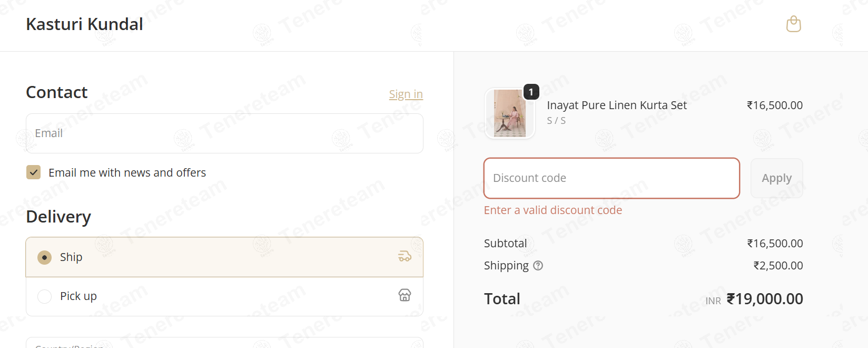Go to Kasturi Kundal store homepage link
The height and width of the screenshot is (348, 868).
click(x=84, y=24)
